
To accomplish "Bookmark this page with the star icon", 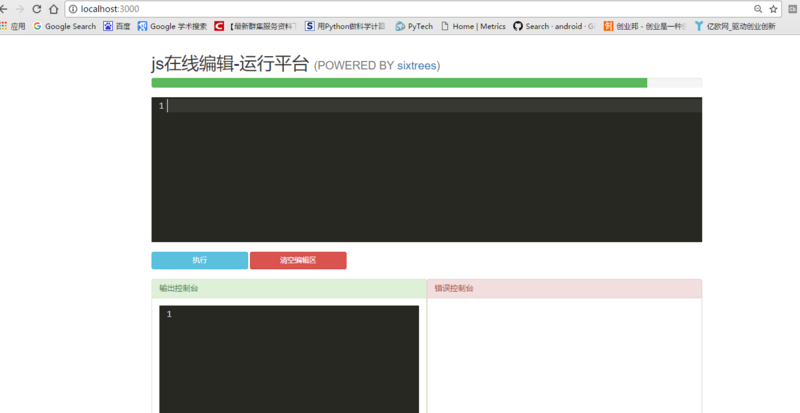I will click(773, 9).
